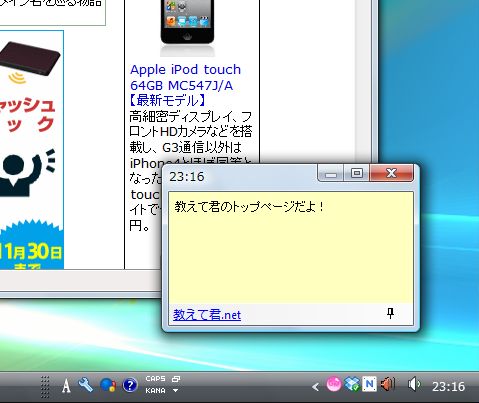479x403 pixels.
Task: Click the IME blue globe icon
Action: [108, 386]
